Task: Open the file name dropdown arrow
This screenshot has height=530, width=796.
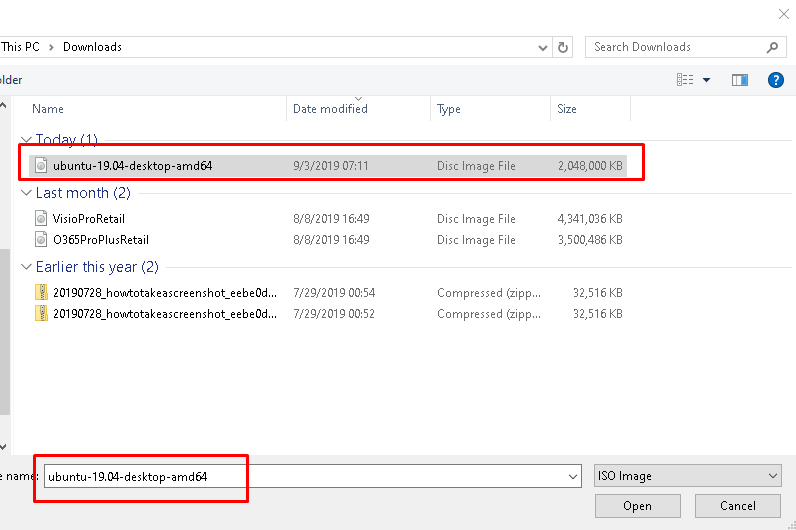Action: point(573,477)
